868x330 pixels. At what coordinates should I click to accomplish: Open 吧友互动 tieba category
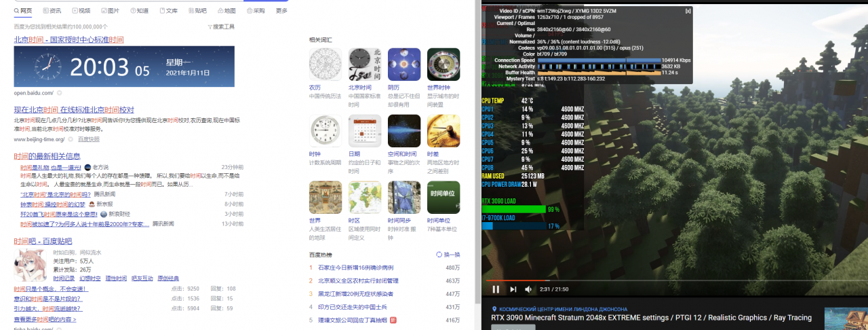coord(142,278)
